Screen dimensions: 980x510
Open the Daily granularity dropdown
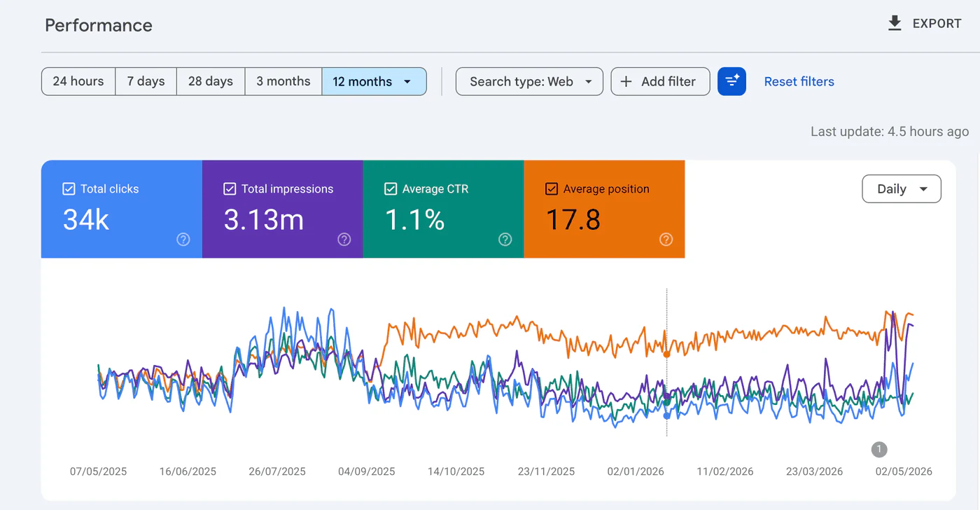(902, 189)
